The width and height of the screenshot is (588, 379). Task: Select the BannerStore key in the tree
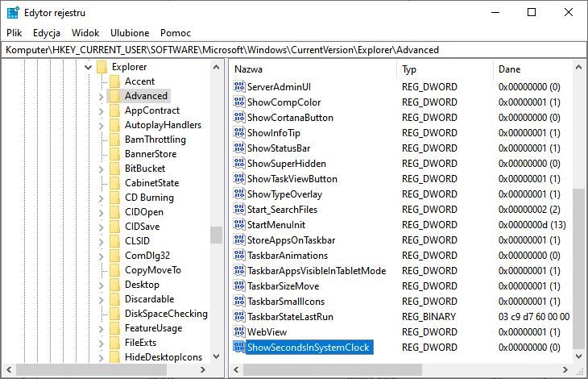pyautogui.click(x=150, y=154)
